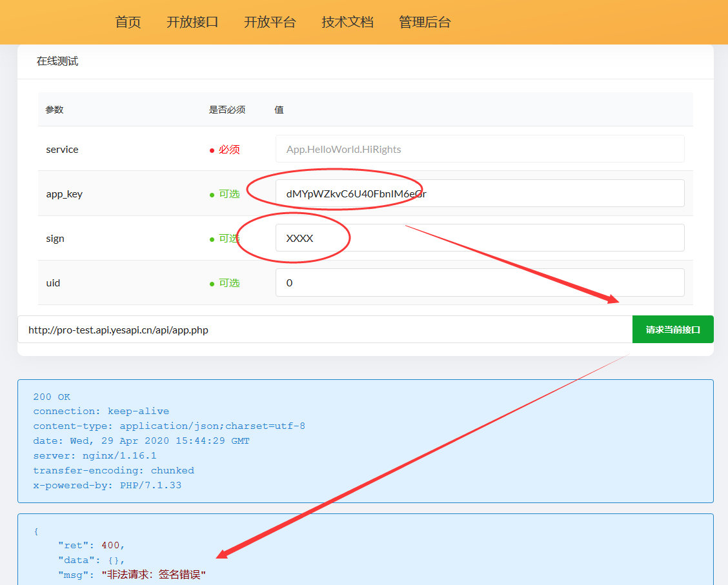This screenshot has width=728, height=585.
Task: Click the service value input field
Action: click(x=480, y=149)
